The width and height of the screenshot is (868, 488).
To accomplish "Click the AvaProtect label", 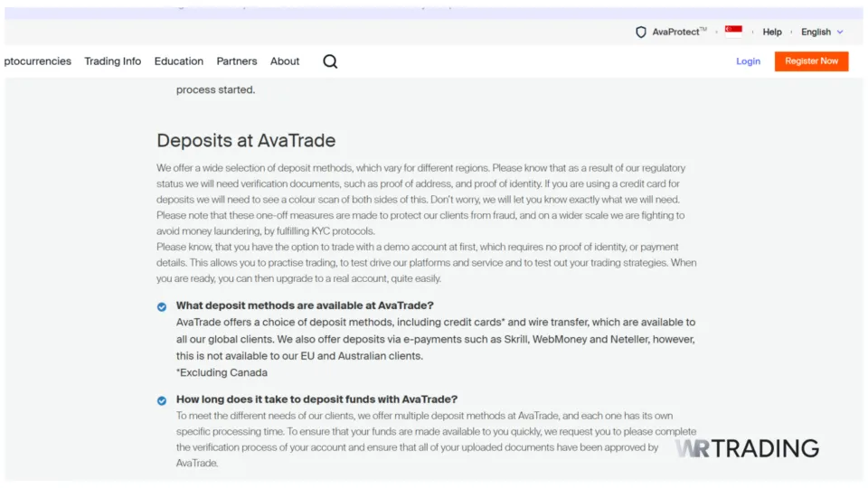I will [x=679, y=32].
